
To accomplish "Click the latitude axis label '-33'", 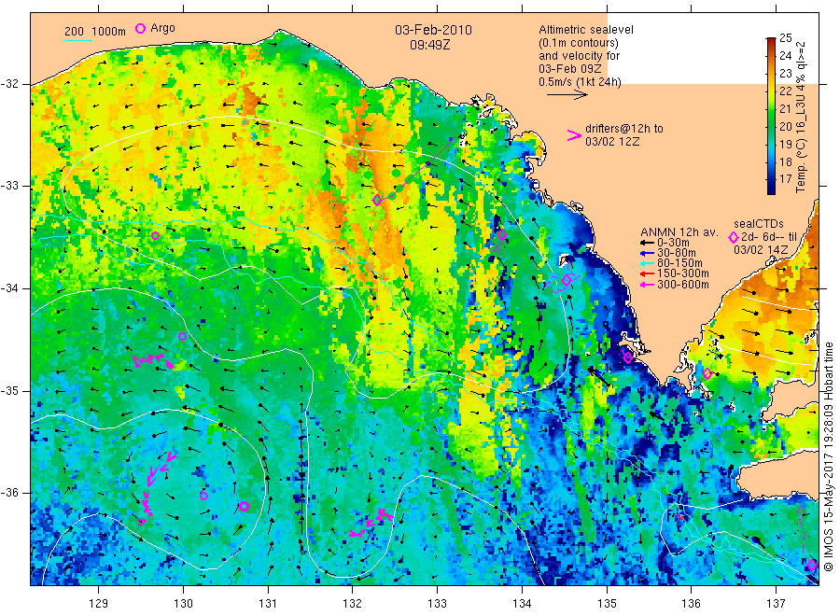I will (9, 186).
